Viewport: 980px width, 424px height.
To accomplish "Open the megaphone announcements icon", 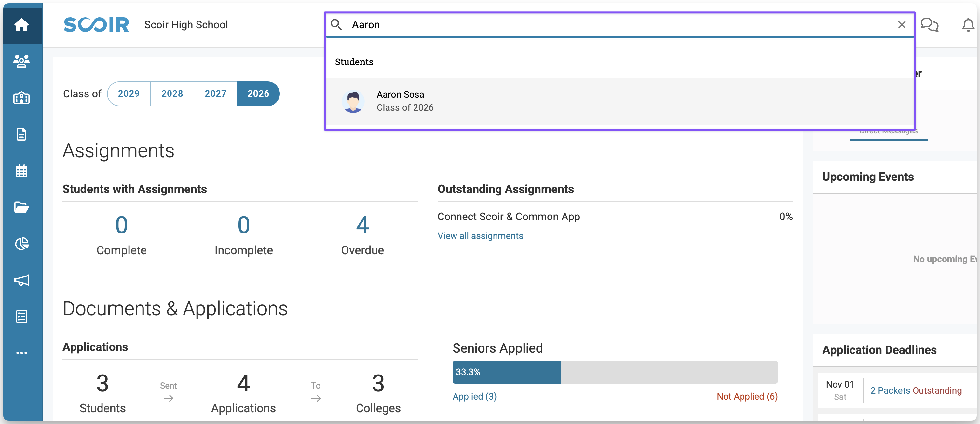I will pos(21,280).
